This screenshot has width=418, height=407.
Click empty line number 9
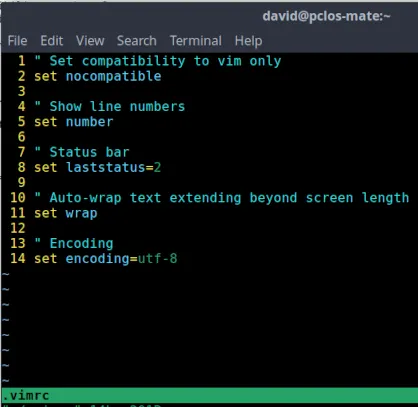pyautogui.click(x=22, y=183)
